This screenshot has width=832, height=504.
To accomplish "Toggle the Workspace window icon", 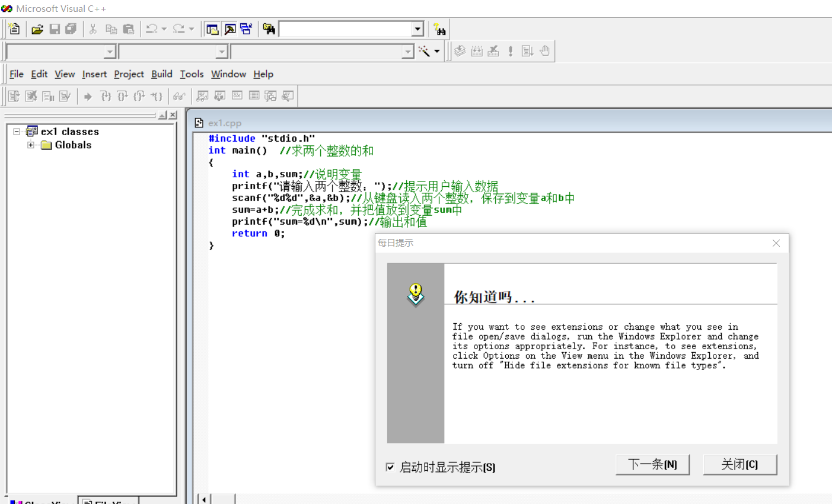I will click(212, 28).
